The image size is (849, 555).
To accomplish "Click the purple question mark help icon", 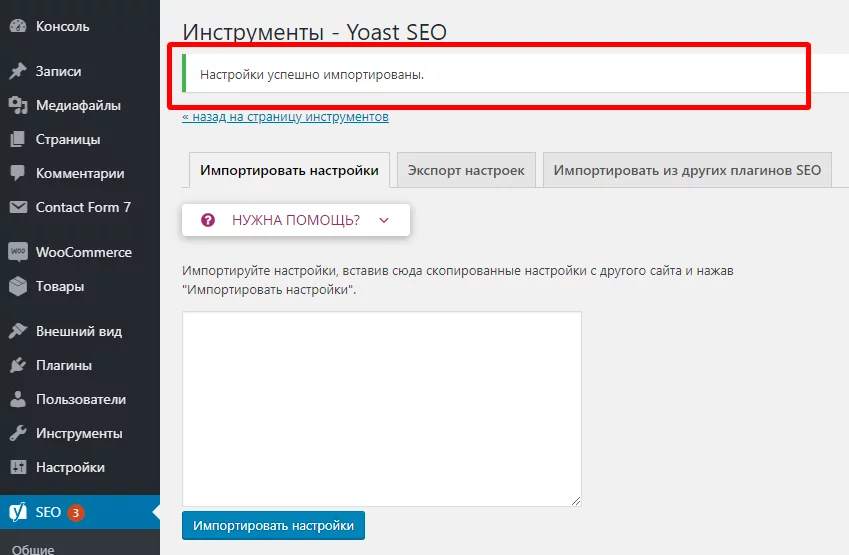I will [x=208, y=220].
